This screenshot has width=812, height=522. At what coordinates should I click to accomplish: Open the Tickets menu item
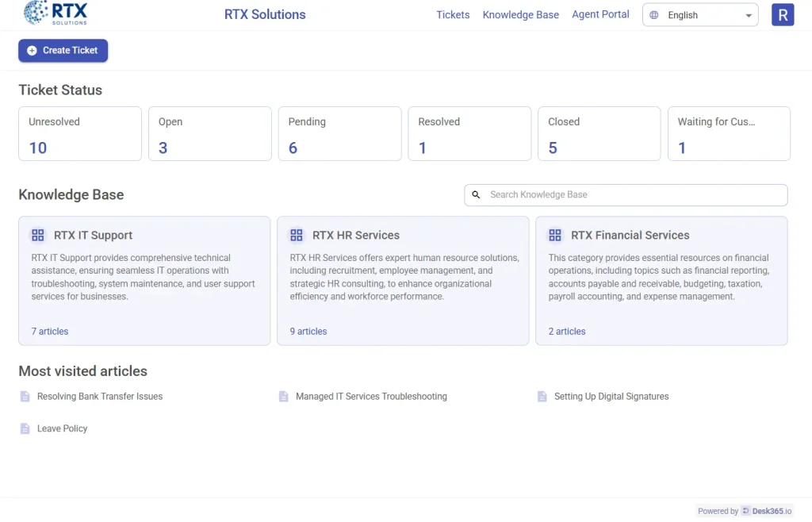[x=453, y=15]
